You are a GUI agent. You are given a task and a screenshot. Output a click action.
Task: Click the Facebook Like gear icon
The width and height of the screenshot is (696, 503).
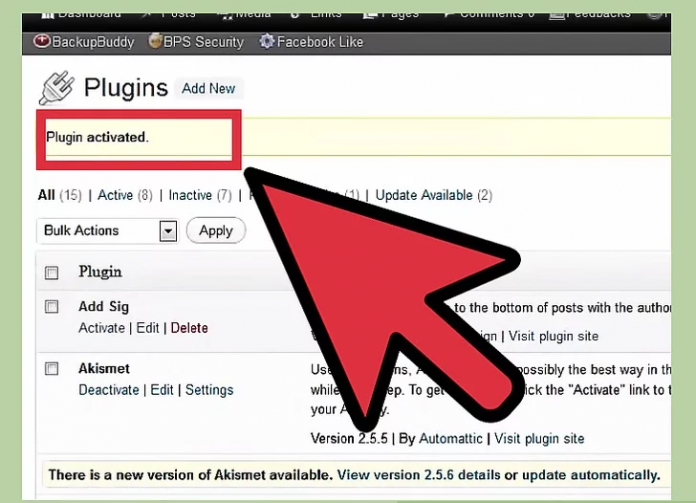[267, 42]
